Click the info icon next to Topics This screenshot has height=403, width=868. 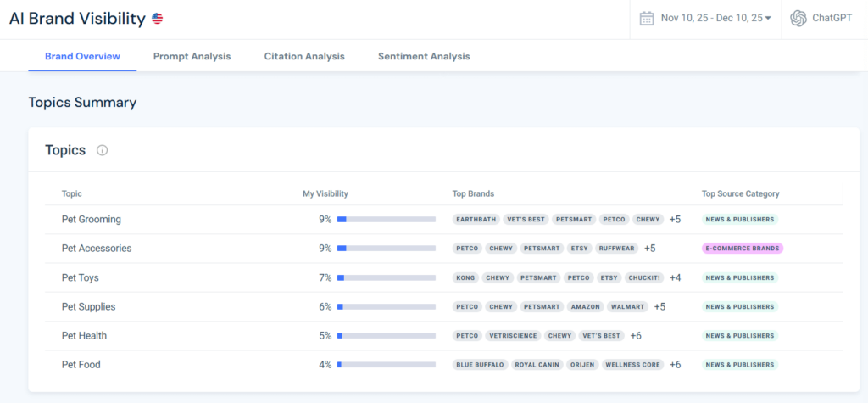tap(103, 150)
